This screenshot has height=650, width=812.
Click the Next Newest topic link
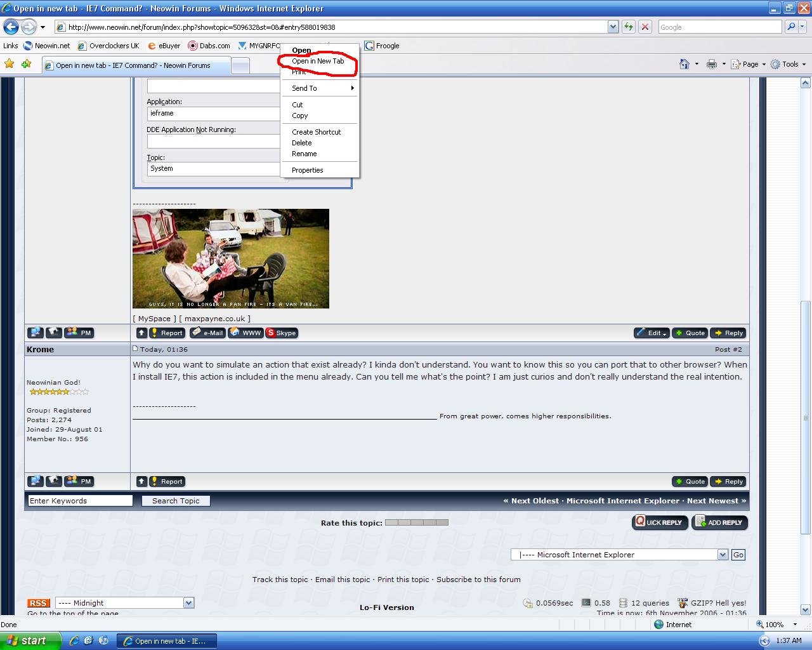(716, 501)
